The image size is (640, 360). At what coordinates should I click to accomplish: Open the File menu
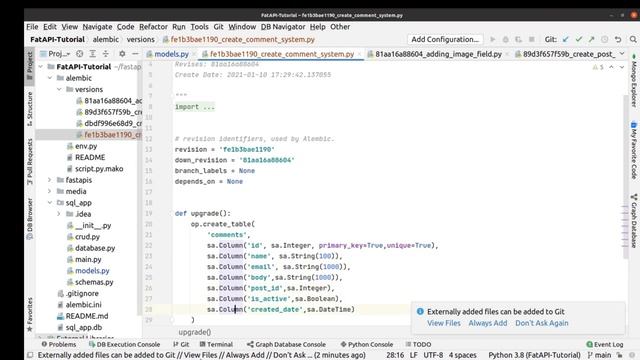coord(32,27)
